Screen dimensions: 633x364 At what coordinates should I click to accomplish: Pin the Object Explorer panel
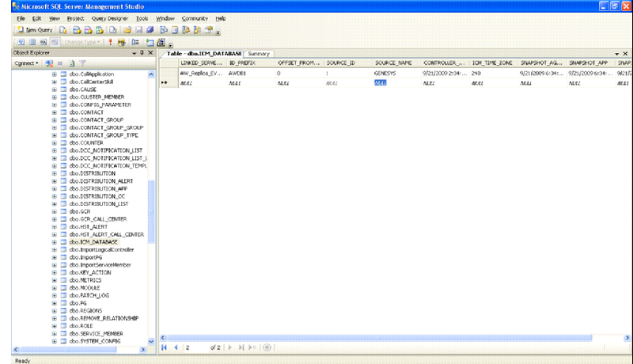coord(141,52)
